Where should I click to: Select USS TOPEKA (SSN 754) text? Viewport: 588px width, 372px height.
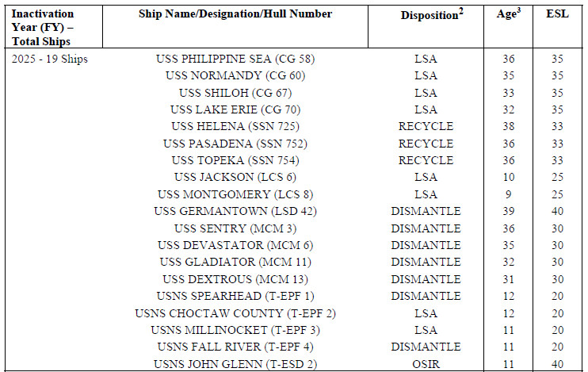coord(235,160)
